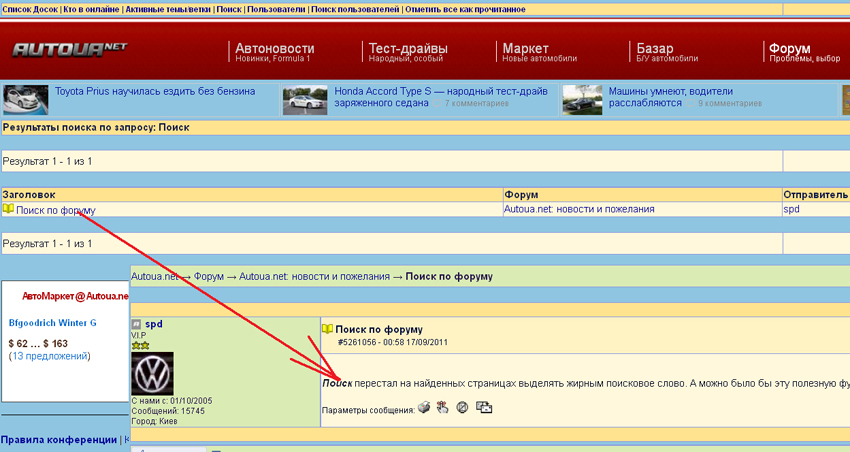Click the Volkswagen avatar of user spd

(152, 373)
